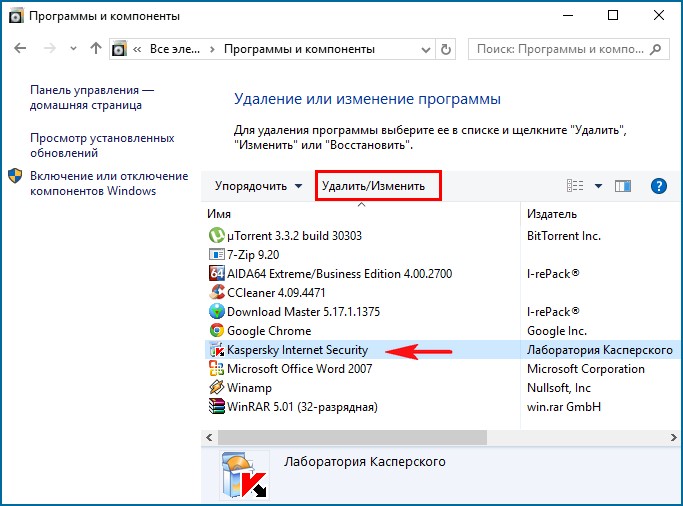Click the Microsoft Office Word icon

216,368
